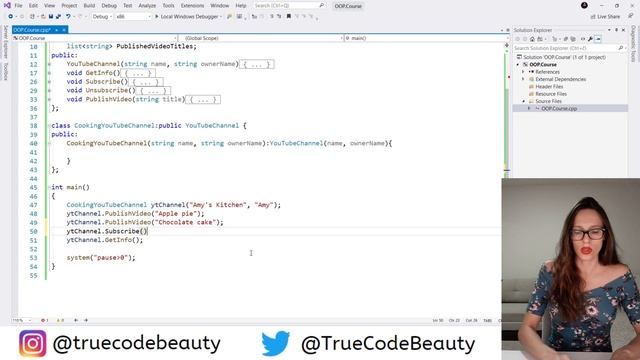
Task: Click the Switch Views icon in Solution Explorer
Action: pyautogui.click(x=540, y=39)
